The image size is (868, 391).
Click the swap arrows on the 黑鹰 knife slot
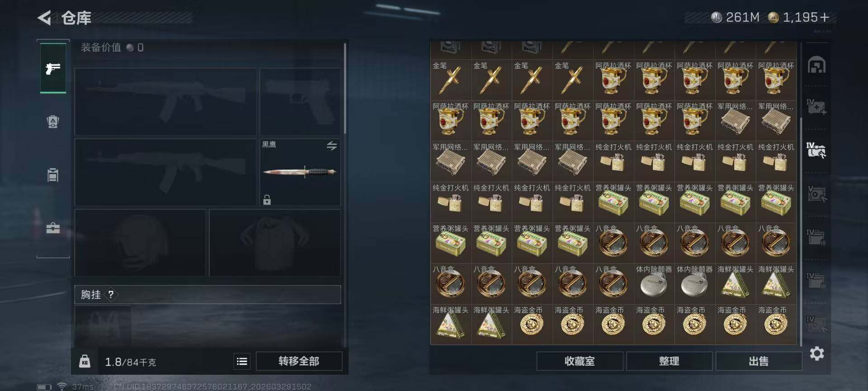[x=332, y=146]
